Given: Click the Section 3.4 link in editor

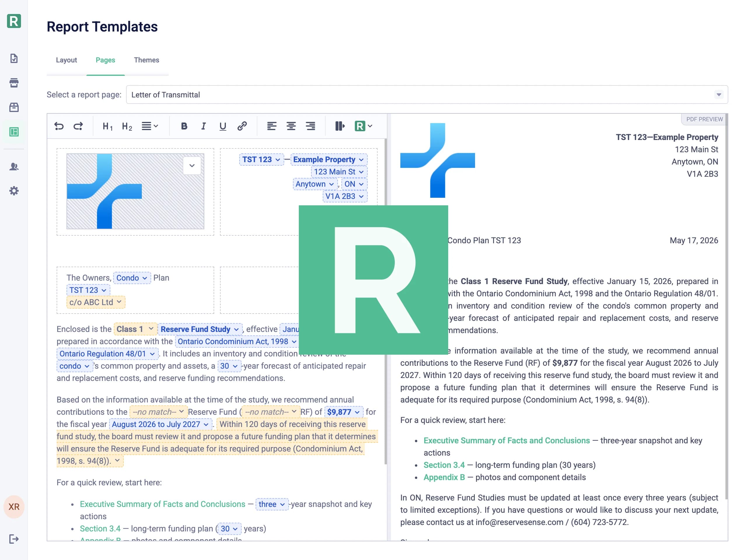Looking at the screenshot, I should click(x=100, y=528).
